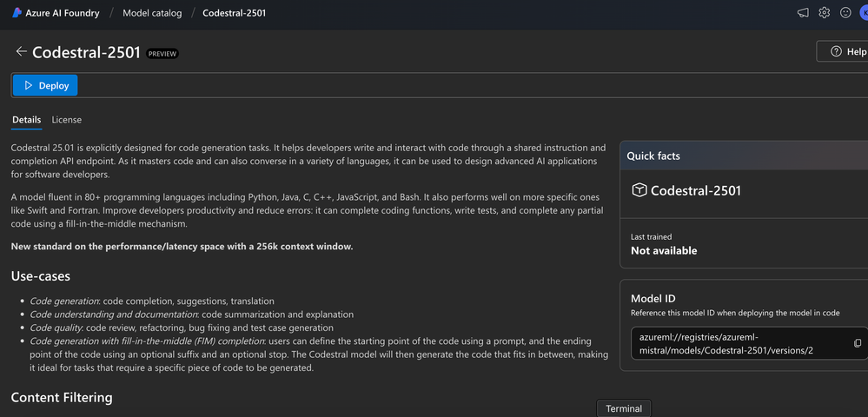The width and height of the screenshot is (868, 417).
Task: Click the feedback smiley face icon
Action: coord(845,13)
